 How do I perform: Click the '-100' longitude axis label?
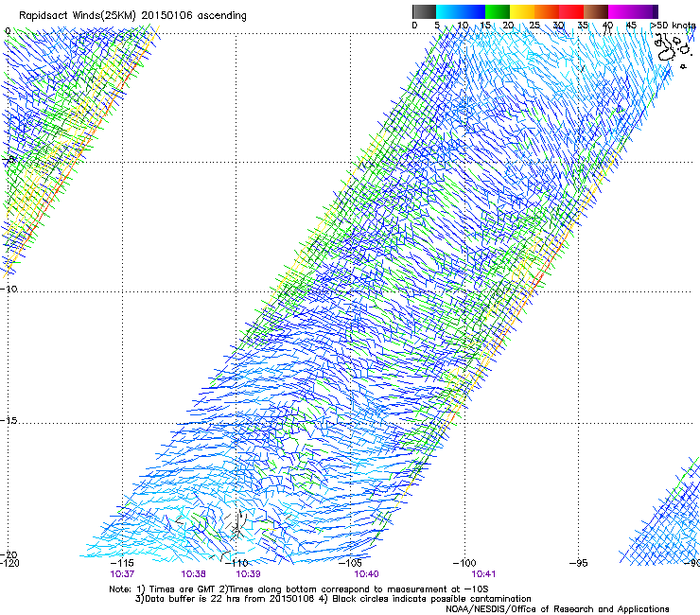464,563
